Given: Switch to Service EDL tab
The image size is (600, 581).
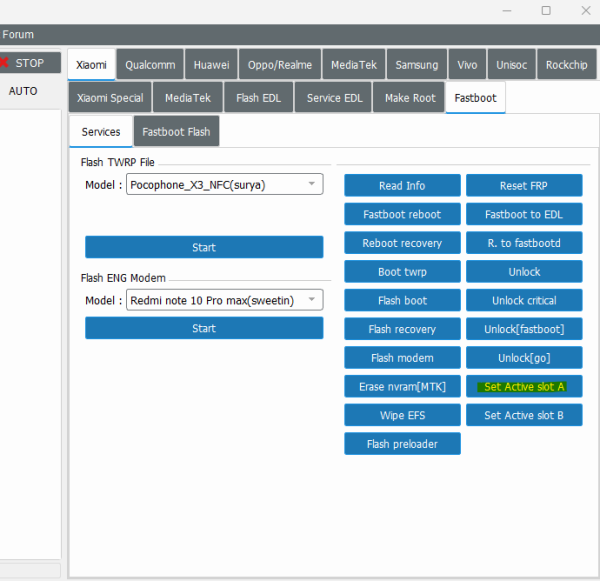Looking at the screenshot, I should coord(334,98).
